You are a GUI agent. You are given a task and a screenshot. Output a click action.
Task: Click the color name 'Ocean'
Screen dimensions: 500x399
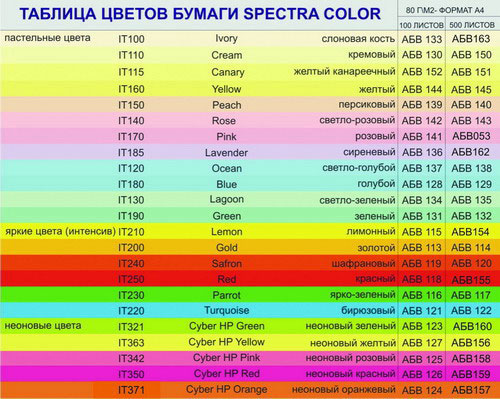(x=227, y=168)
